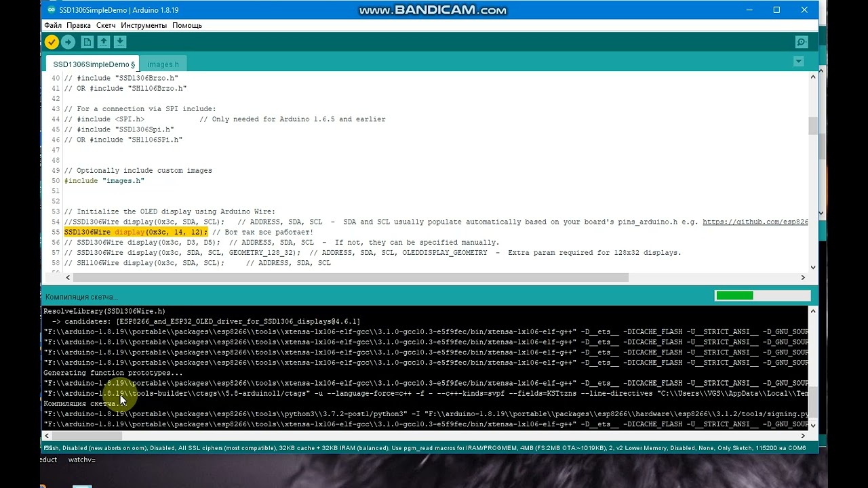Click the comment "// For a connection via SPI include:"
868x488 pixels.
pyautogui.click(x=140, y=109)
